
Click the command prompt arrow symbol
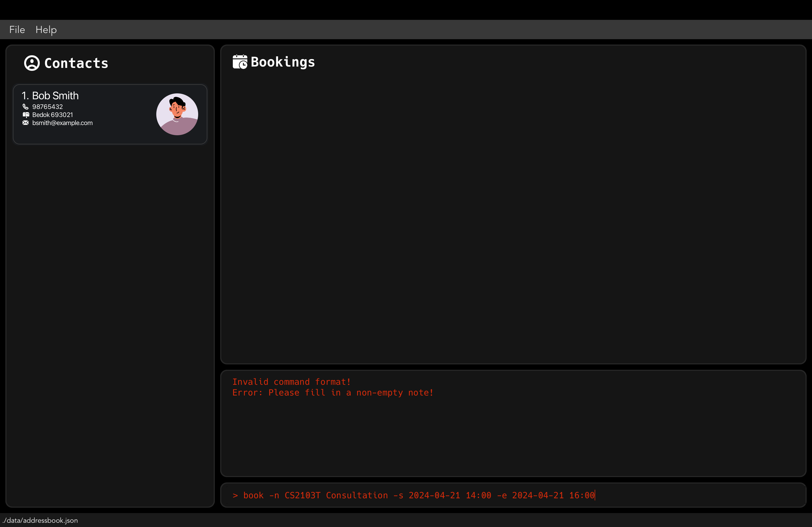pyautogui.click(x=235, y=495)
